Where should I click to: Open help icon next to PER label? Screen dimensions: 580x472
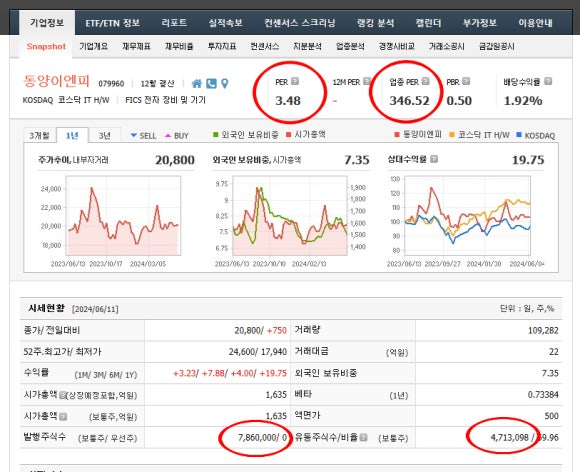(295, 81)
